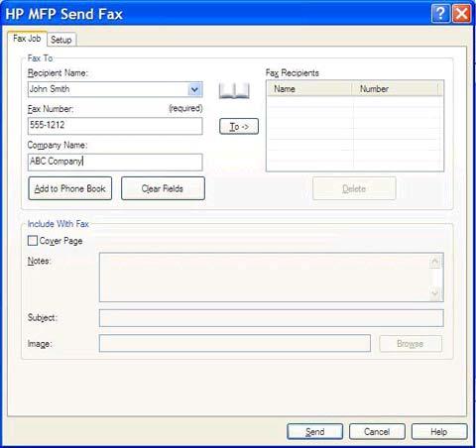This screenshot has width=476, height=448.
Task: Click the Name column header in Fax Recipients
Action: tap(309, 89)
